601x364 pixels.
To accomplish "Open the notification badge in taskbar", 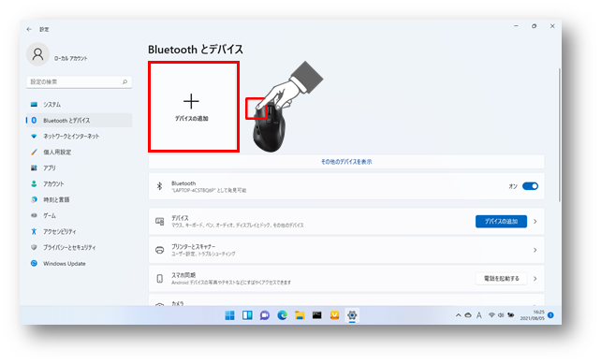I will pos(550,315).
